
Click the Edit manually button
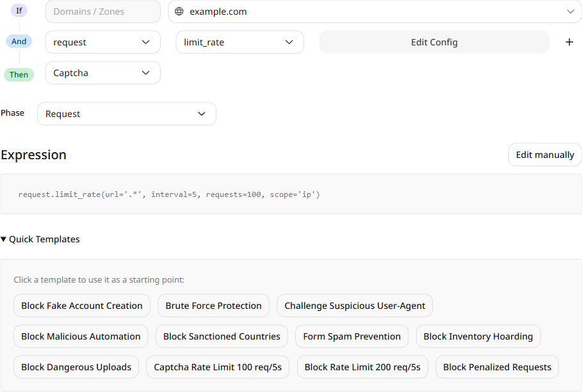point(545,155)
